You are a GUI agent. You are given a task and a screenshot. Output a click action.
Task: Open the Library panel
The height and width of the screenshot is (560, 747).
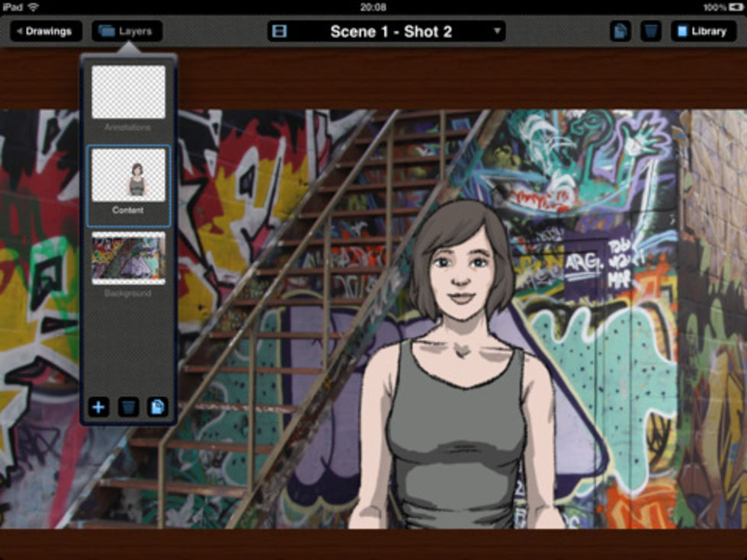(x=703, y=31)
